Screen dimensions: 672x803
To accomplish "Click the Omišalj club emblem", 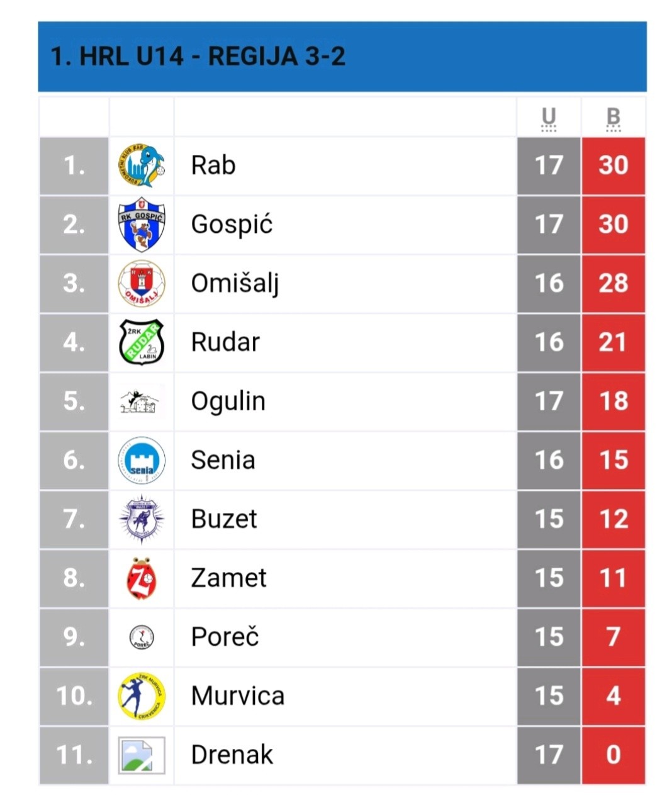I will 142,284.
